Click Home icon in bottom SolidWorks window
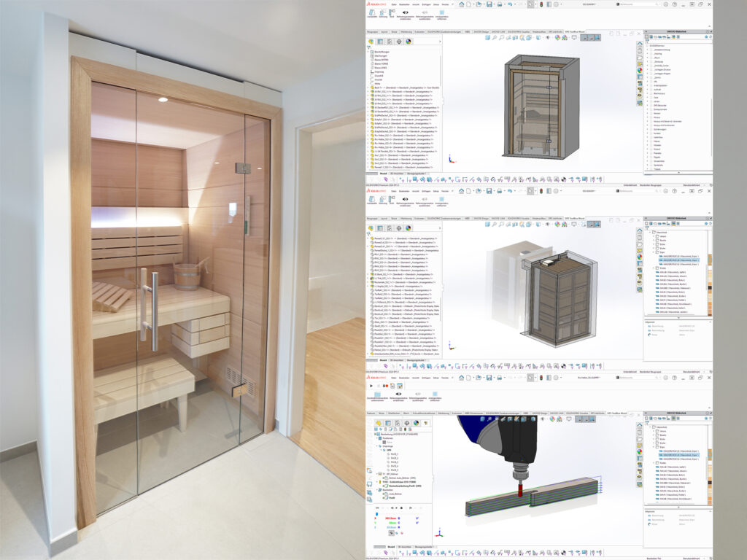747x560 pixels. coord(461,378)
